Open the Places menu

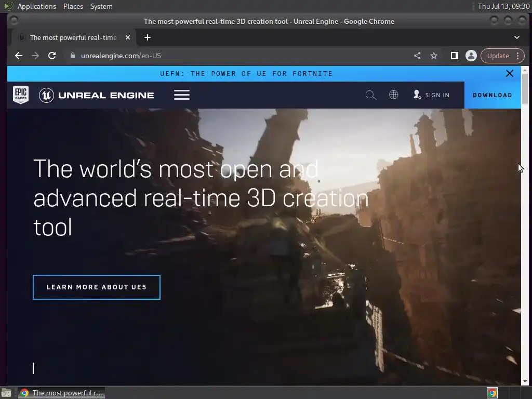pyautogui.click(x=73, y=6)
